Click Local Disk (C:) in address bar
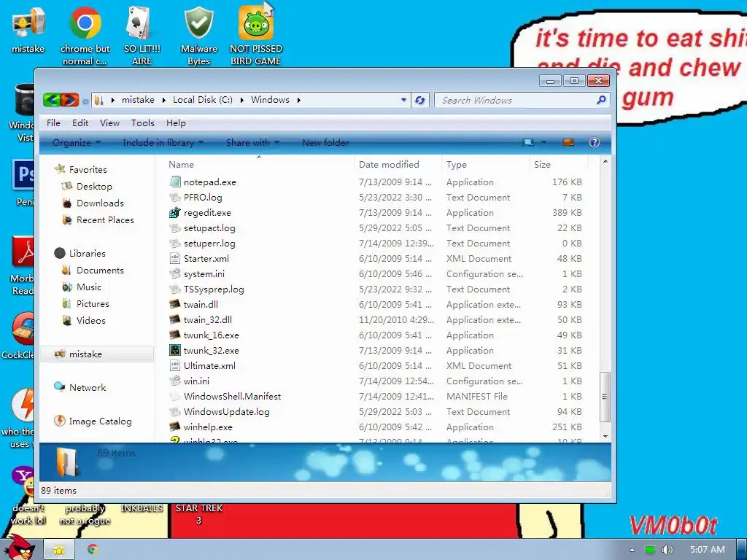This screenshot has width=747, height=560. 203,100
